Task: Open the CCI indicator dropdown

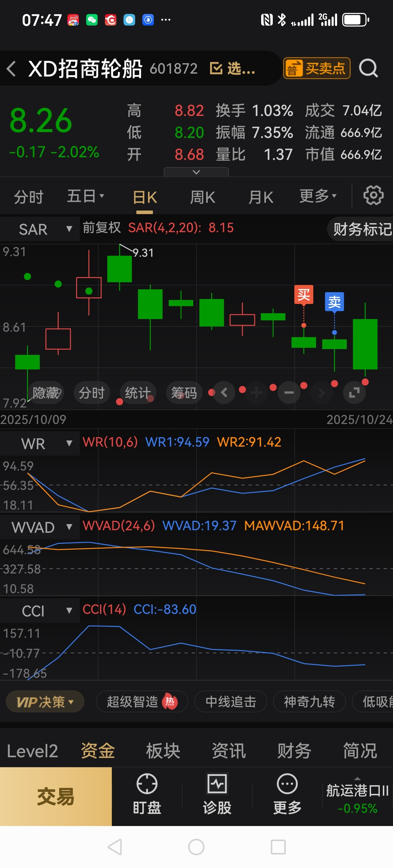Action: (40, 611)
